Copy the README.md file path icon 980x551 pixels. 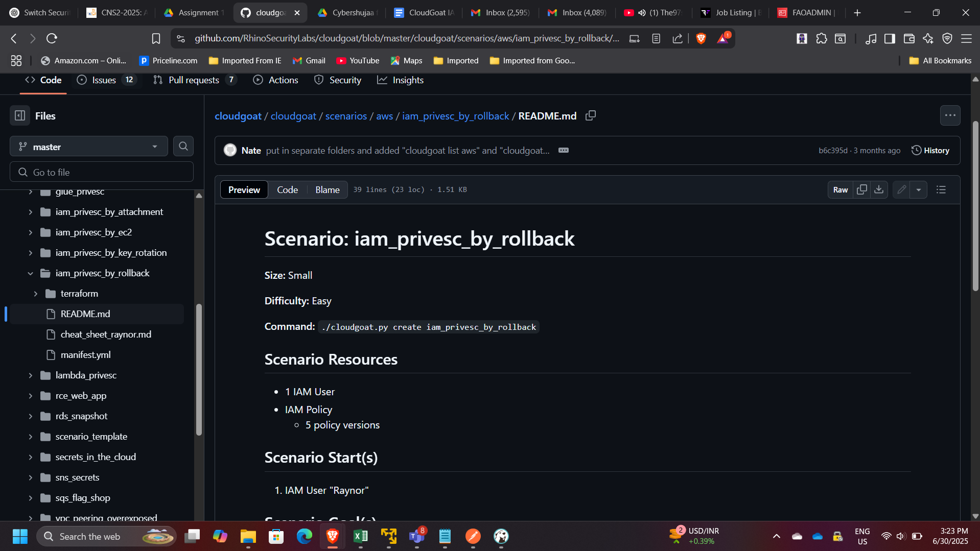[590, 116]
